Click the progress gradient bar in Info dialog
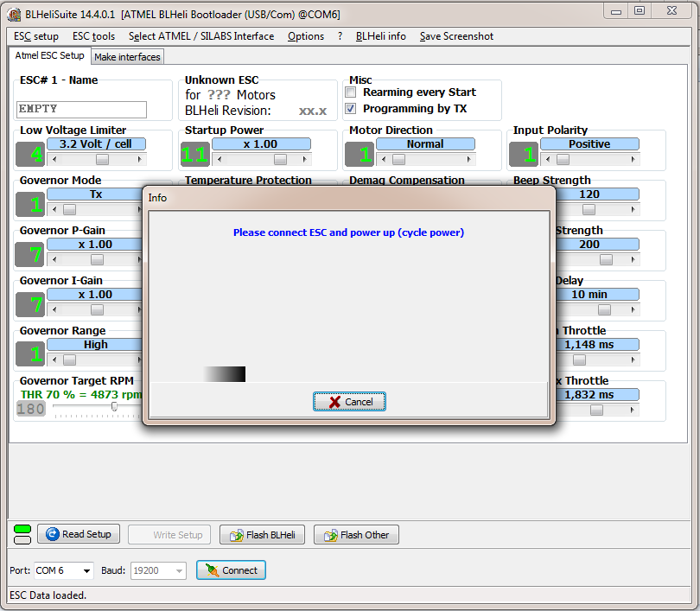 pos(224,374)
